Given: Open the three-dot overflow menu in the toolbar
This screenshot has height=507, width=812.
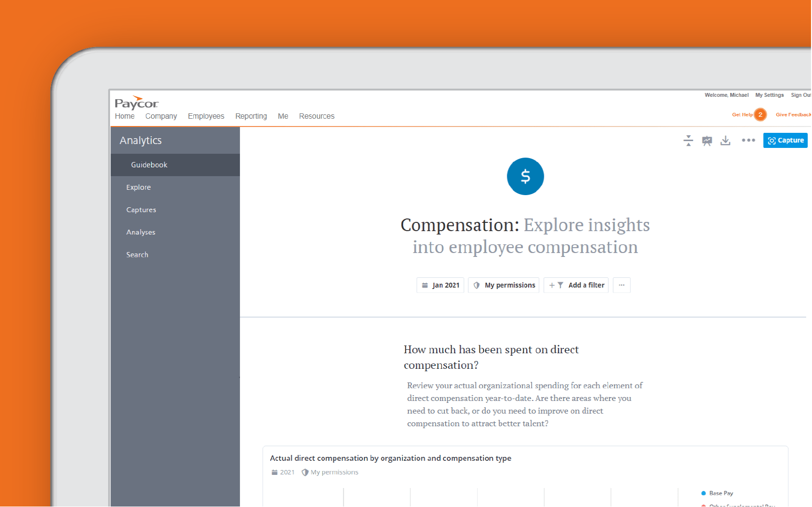Looking at the screenshot, I should tap(748, 141).
